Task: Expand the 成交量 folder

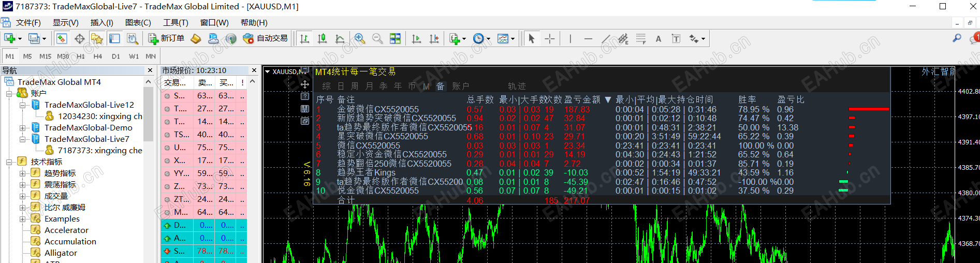Action: pos(22,196)
